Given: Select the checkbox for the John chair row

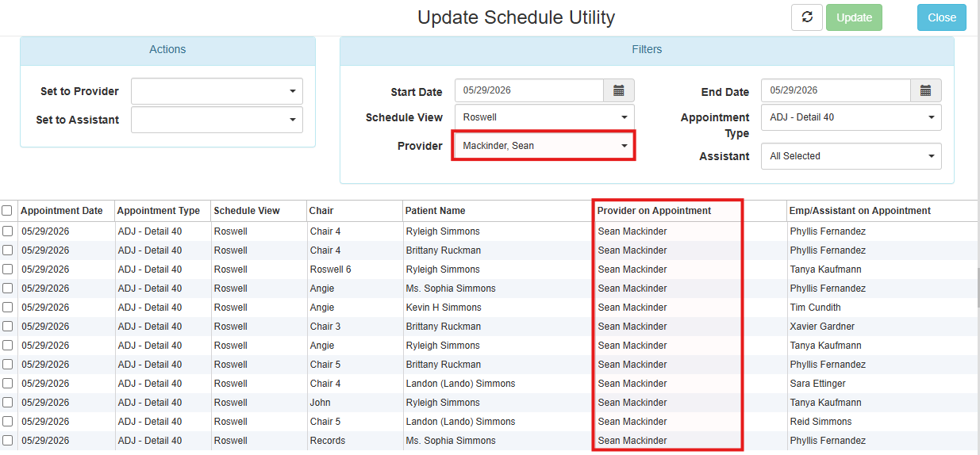Looking at the screenshot, I should (7, 403).
